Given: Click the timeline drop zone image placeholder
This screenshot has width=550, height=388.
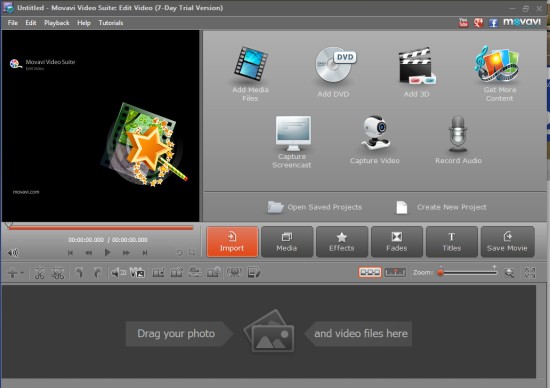Looking at the screenshot, I should tap(269, 331).
